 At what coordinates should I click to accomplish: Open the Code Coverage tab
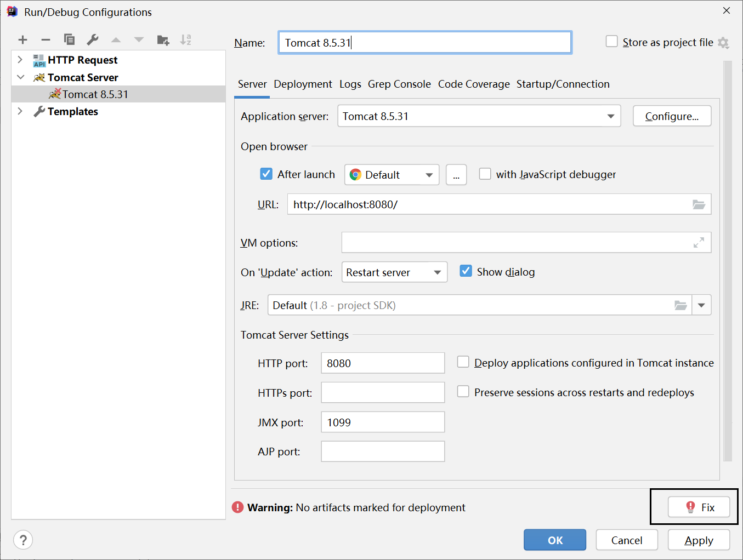(474, 84)
